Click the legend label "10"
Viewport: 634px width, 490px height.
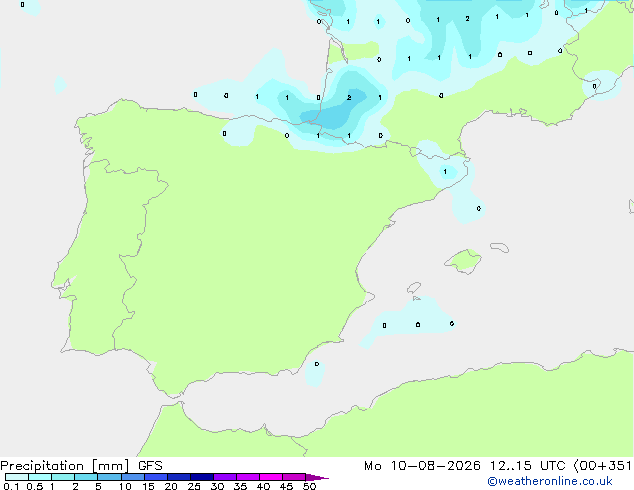point(125,486)
